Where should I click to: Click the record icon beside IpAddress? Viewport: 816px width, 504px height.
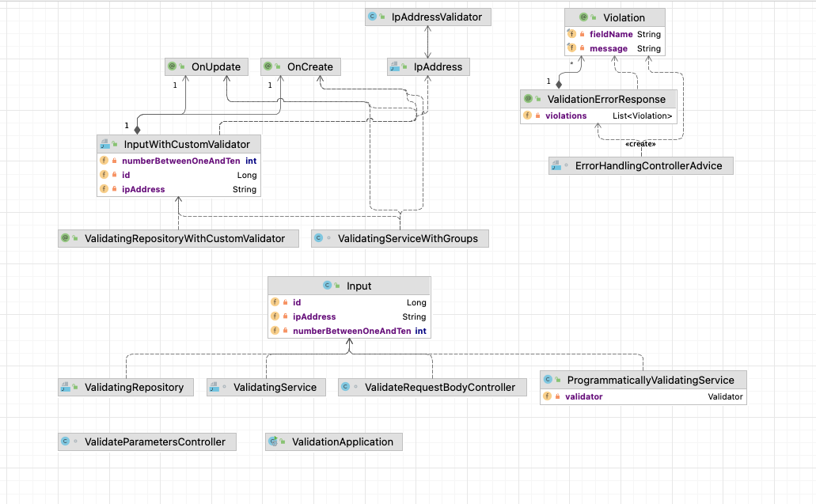coord(394,66)
